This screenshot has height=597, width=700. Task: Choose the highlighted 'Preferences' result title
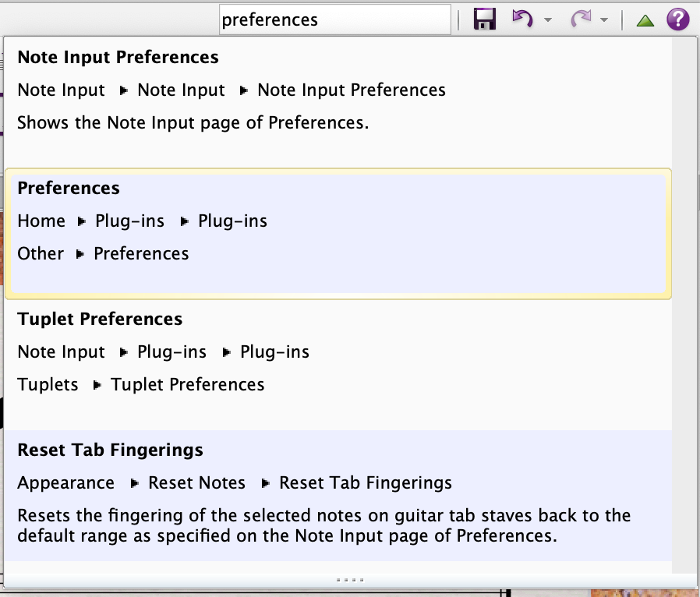coord(69,189)
